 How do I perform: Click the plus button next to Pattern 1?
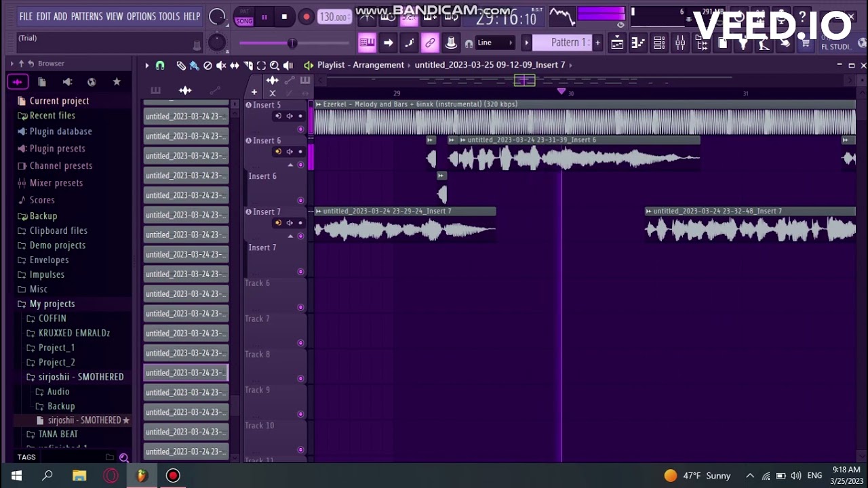coord(597,43)
